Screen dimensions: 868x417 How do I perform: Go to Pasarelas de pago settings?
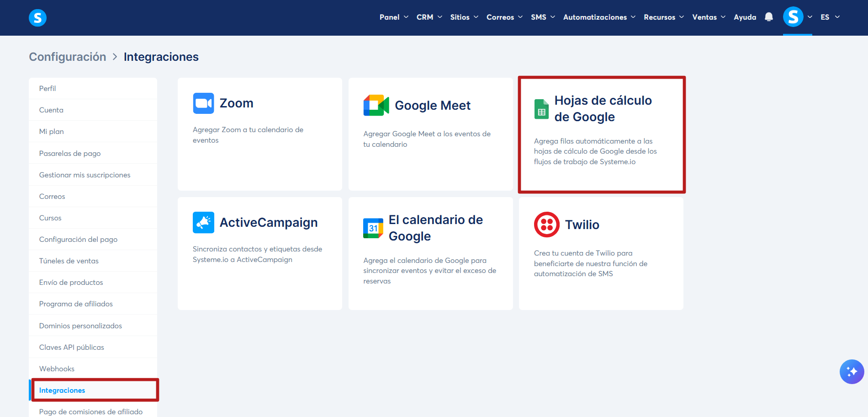70,153
